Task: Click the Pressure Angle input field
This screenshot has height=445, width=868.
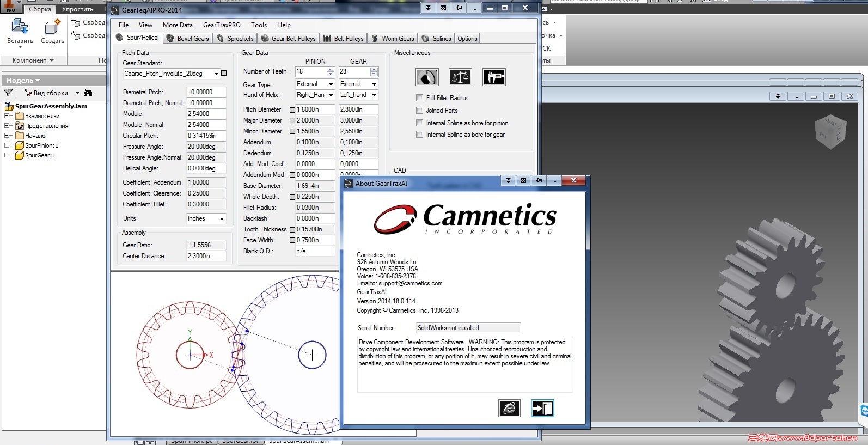Action: click(206, 147)
